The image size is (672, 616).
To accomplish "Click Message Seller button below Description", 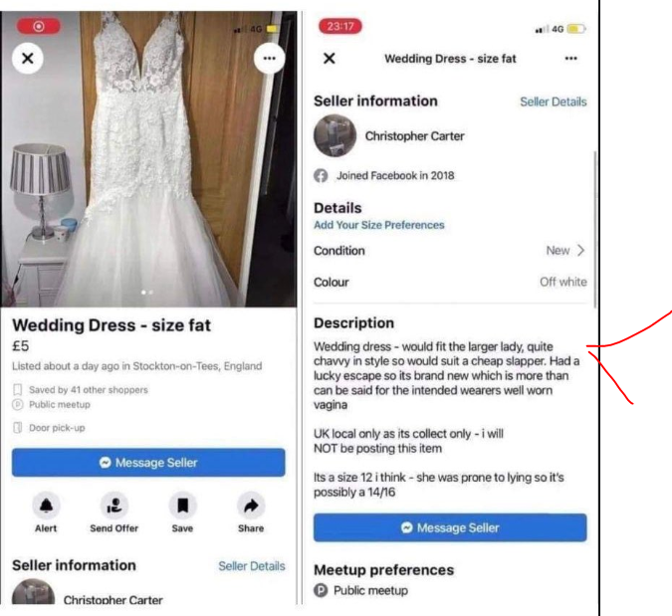I will click(450, 527).
